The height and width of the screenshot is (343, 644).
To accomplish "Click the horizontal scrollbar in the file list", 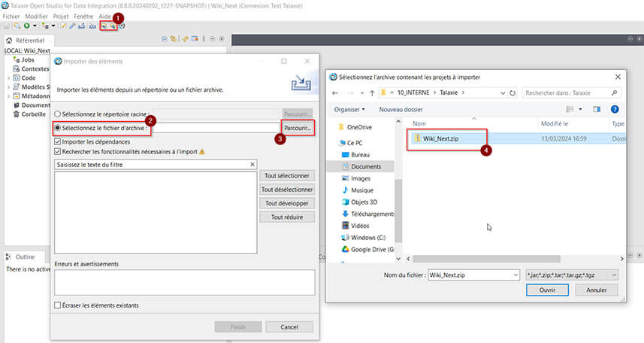I will click(x=487, y=259).
